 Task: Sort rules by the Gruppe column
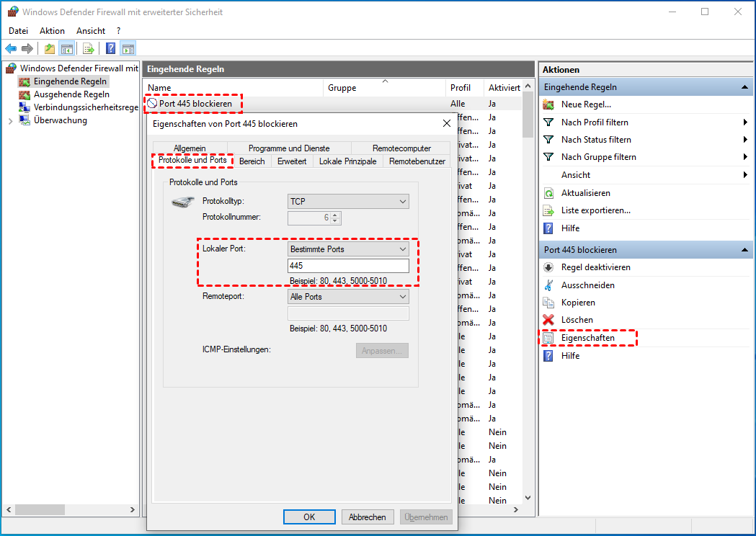(x=384, y=88)
